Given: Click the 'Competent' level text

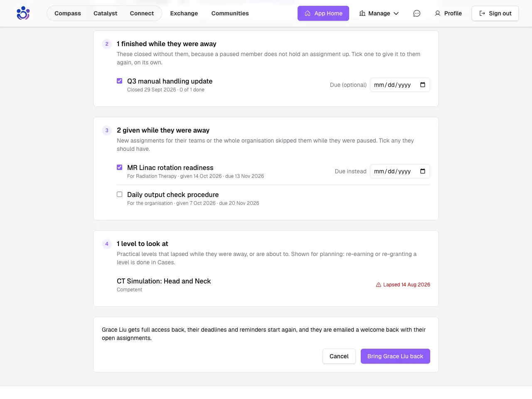Looking at the screenshot, I should pos(129,290).
